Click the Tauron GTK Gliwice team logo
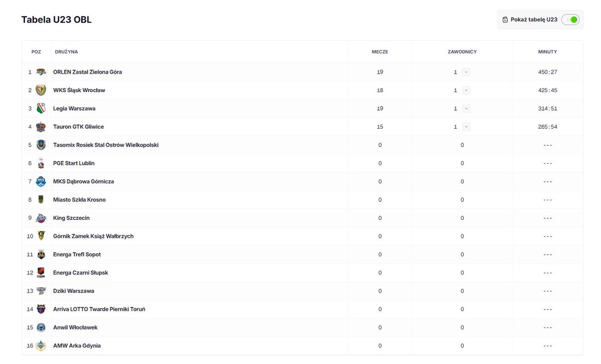The height and width of the screenshot is (364, 601). [41, 127]
